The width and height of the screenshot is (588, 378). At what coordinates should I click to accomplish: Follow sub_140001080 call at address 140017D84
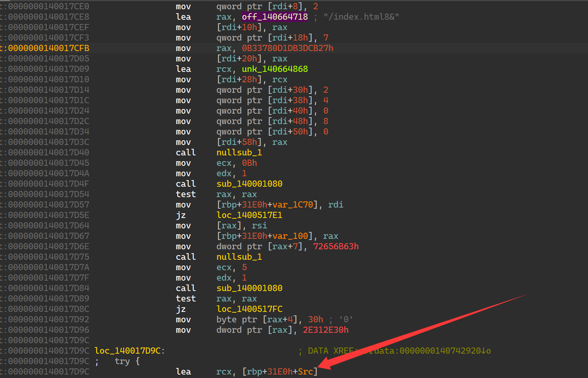pyautogui.click(x=249, y=288)
